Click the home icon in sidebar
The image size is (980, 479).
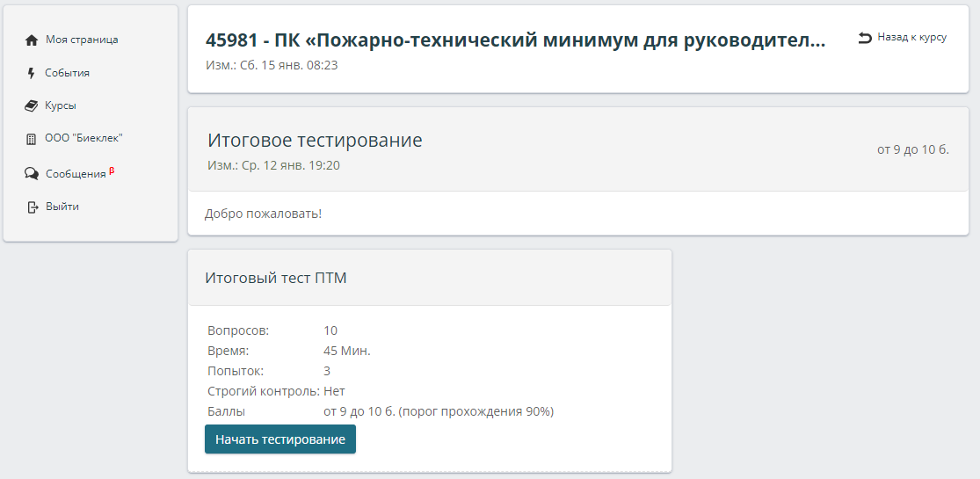point(32,40)
